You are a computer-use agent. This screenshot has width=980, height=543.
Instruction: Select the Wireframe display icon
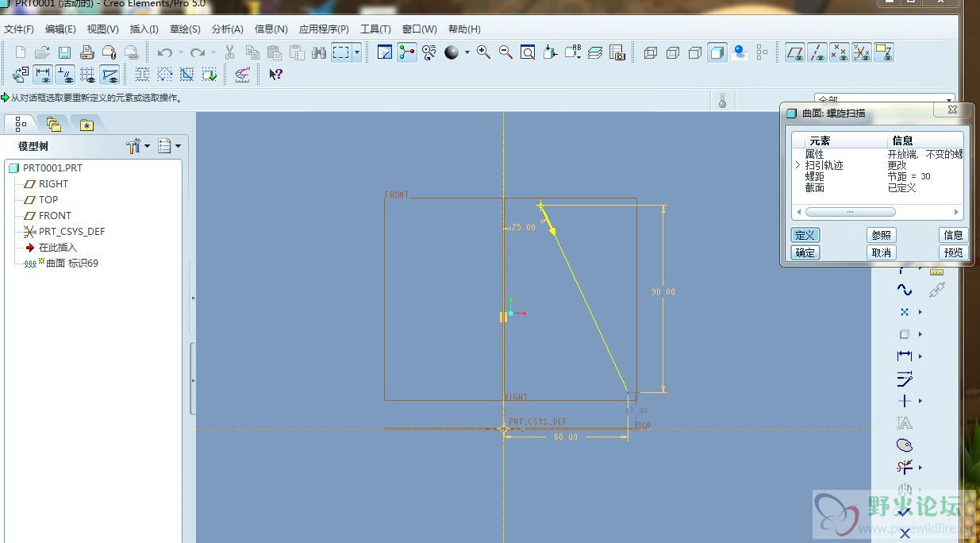point(651,53)
